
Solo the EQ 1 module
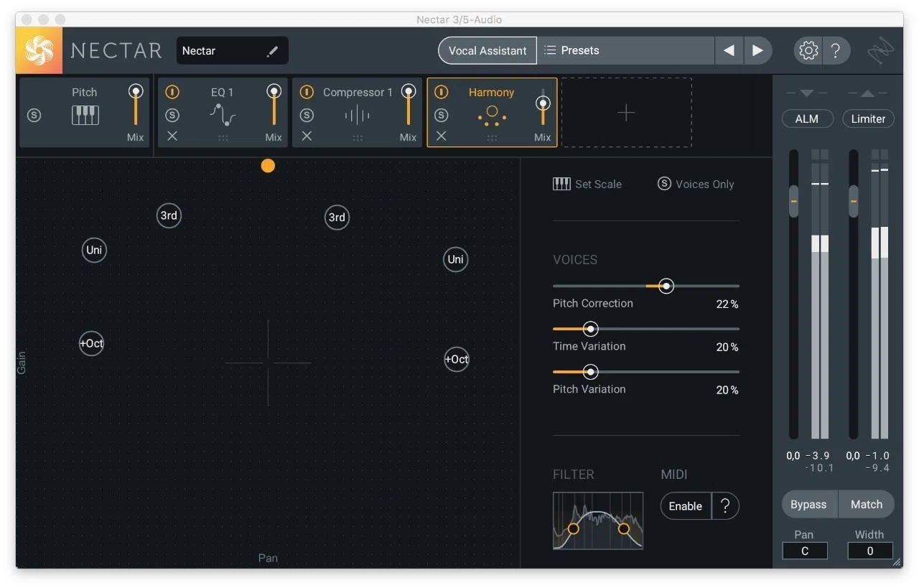(x=172, y=115)
